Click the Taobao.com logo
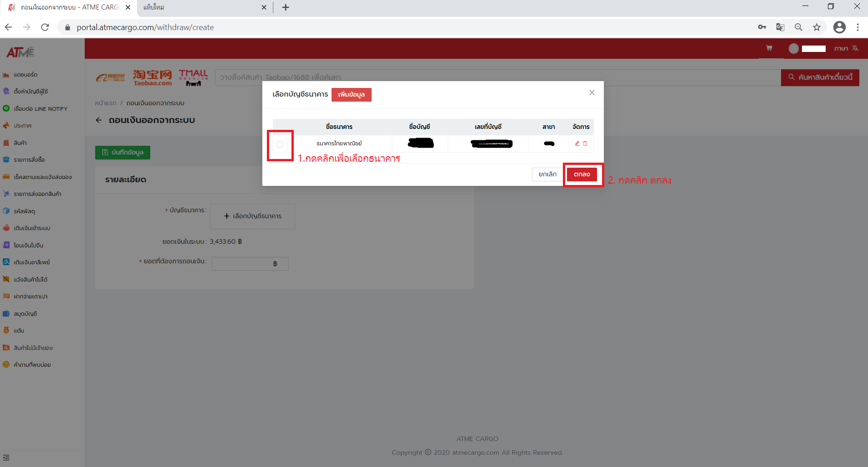The image size is (868, 467). click(x=152, y=77)
